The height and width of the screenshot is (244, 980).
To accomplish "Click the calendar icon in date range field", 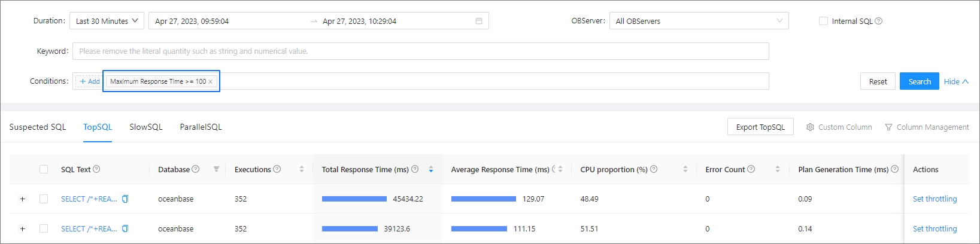I will click(x=479, y=21).
